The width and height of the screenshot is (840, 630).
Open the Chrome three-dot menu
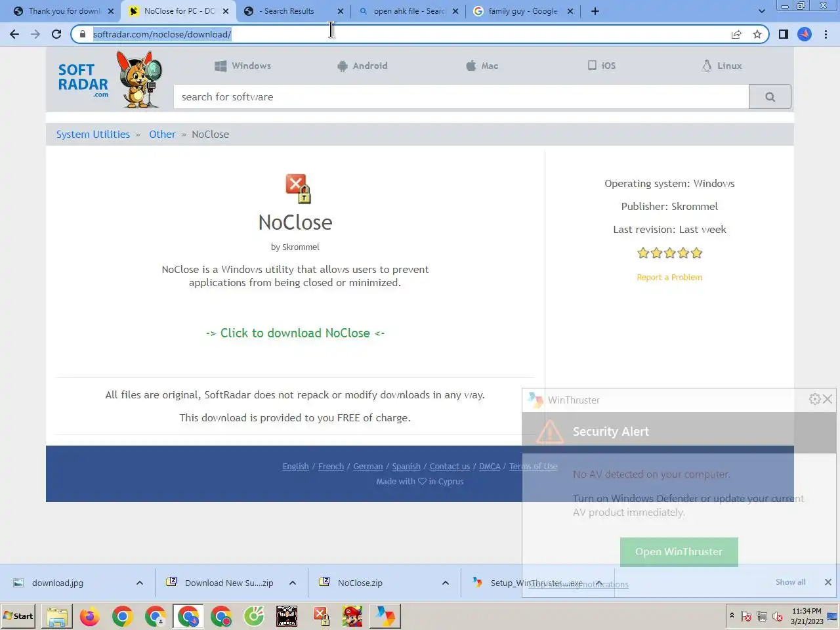coord(826,34)
